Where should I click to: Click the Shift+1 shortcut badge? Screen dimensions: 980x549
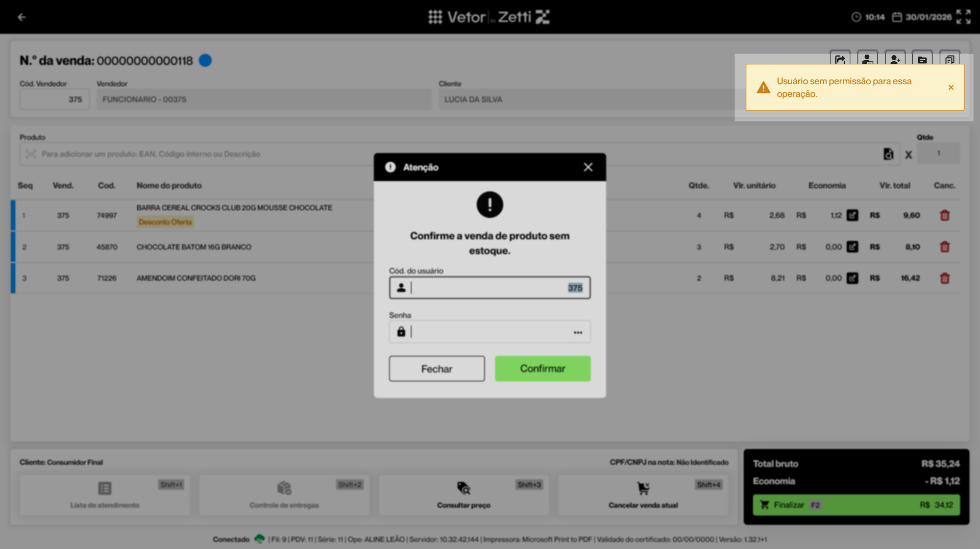171,485
